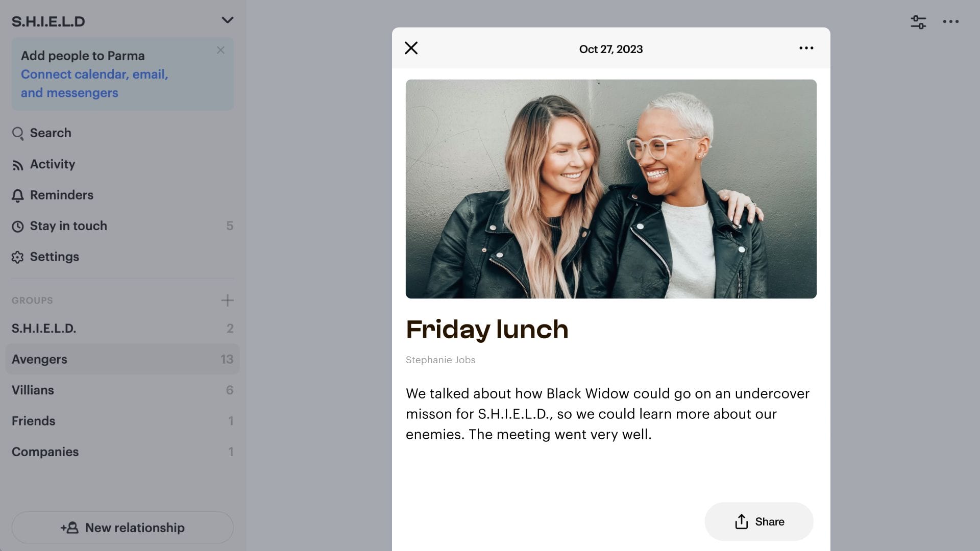Click the Reminders bell icon

click(x=18, y=195)
